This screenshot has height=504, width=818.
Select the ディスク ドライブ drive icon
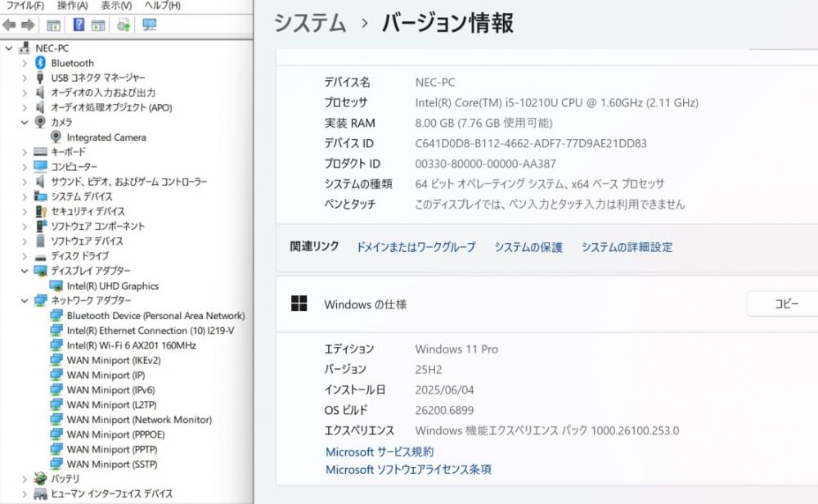[40, 256]
